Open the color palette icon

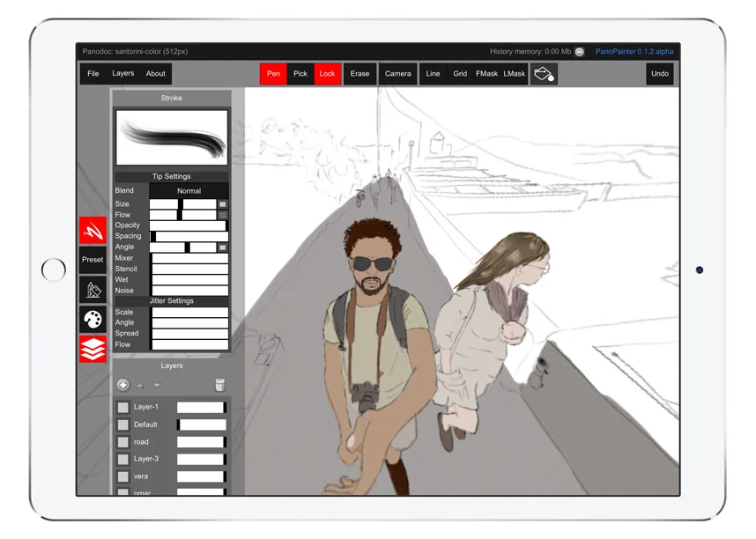tap(93, 319)
